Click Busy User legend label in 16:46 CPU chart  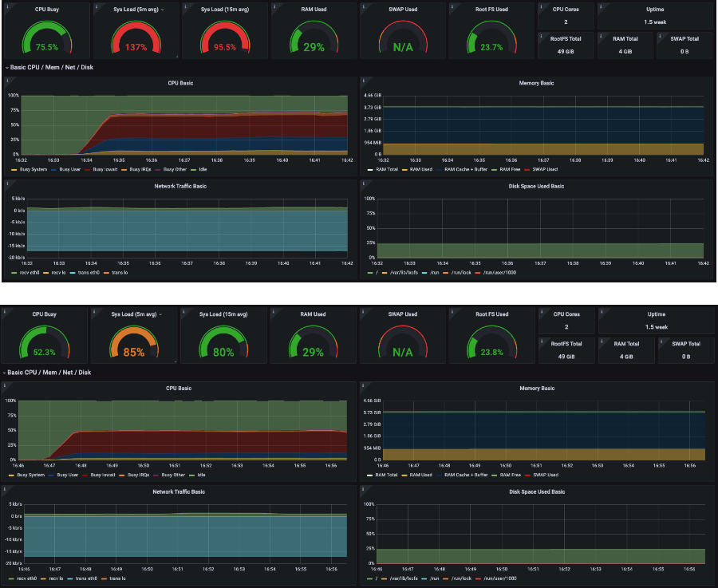67,475
